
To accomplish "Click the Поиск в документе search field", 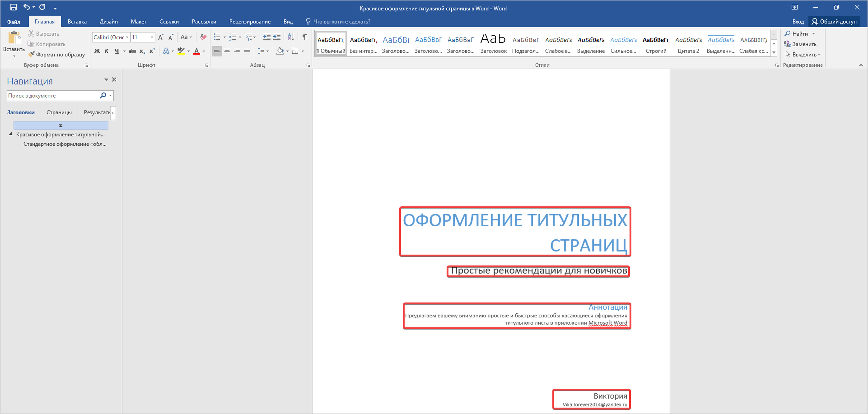I will pos(52,96).
